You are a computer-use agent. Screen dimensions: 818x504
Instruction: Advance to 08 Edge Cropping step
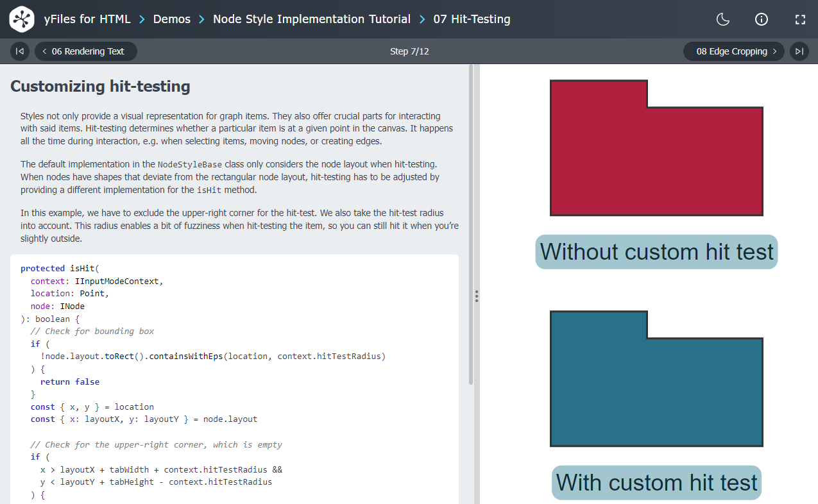tap(734, 51)
